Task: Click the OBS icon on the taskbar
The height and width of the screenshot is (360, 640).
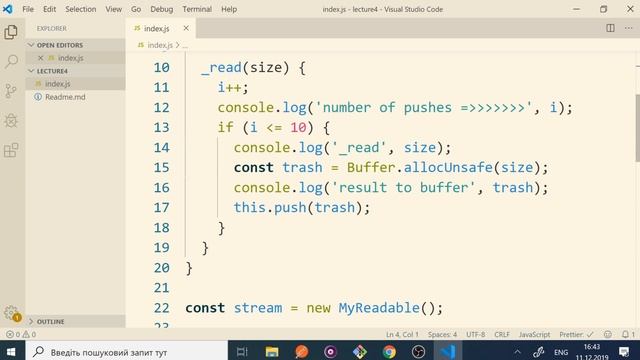Action: pyautogui.click(x=418, y=351)
